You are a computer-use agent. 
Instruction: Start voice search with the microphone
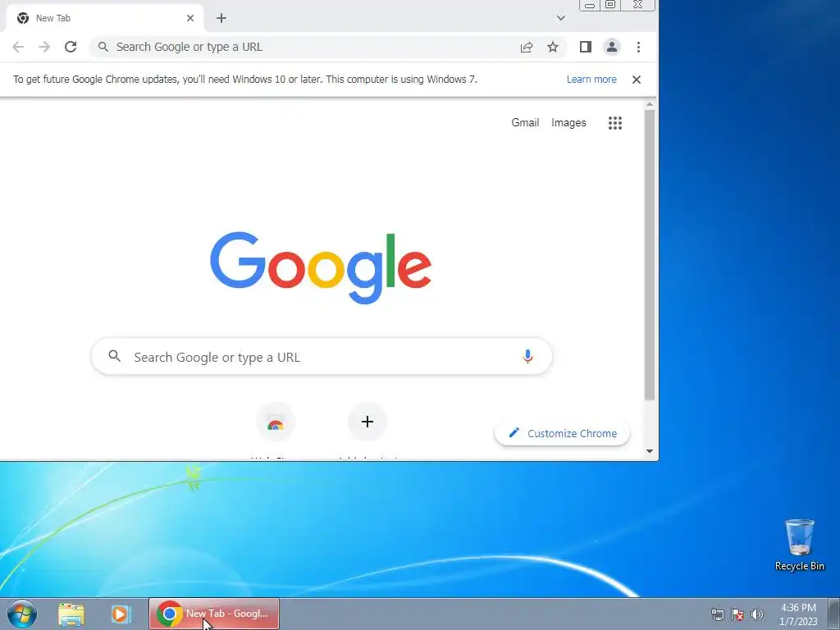click(x=527, y=357)
